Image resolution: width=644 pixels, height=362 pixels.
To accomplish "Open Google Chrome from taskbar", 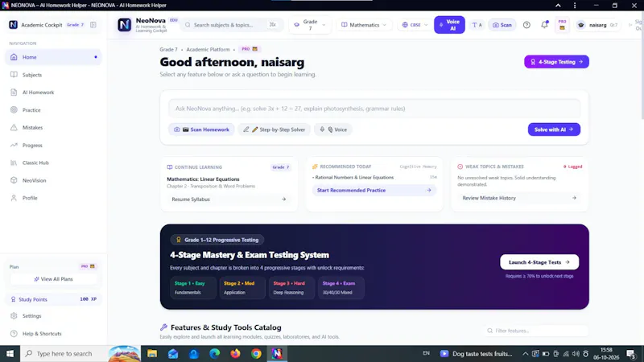I will [x=256, y=353].
